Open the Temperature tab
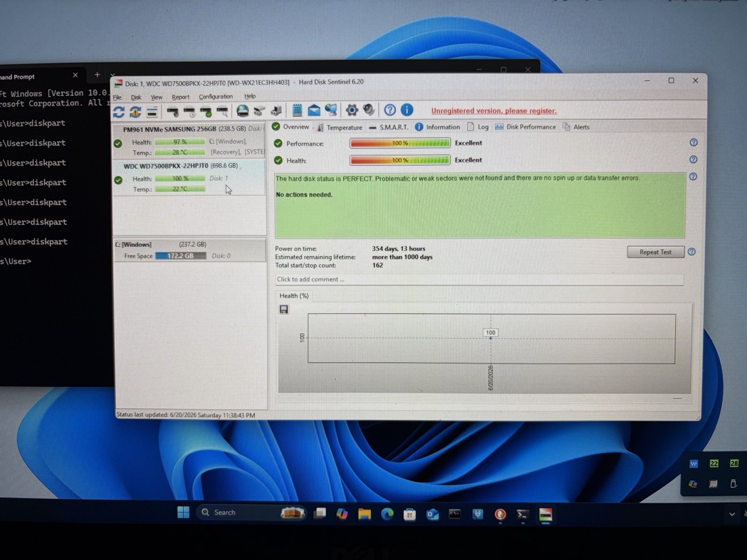 (x=339, y=127)
